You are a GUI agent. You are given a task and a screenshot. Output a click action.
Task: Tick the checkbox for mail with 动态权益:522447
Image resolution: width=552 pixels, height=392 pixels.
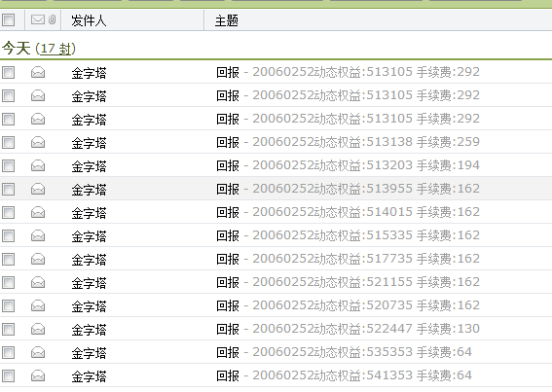click(8, 329)
